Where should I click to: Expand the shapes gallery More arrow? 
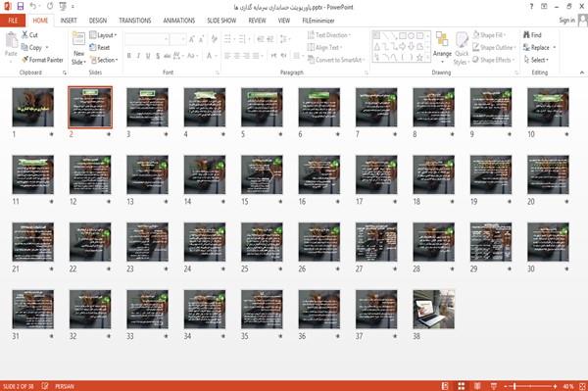coord(428,58)
